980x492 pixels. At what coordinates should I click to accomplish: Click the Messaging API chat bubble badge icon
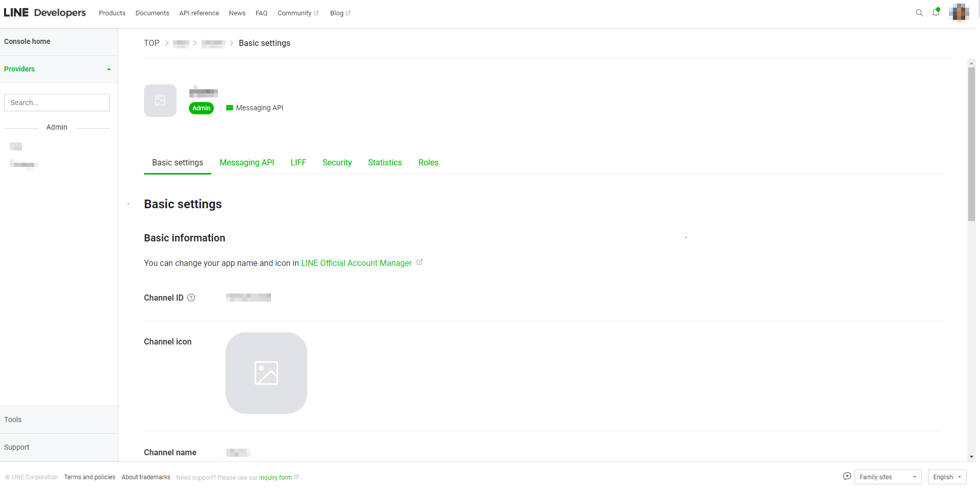pos(229,108)
